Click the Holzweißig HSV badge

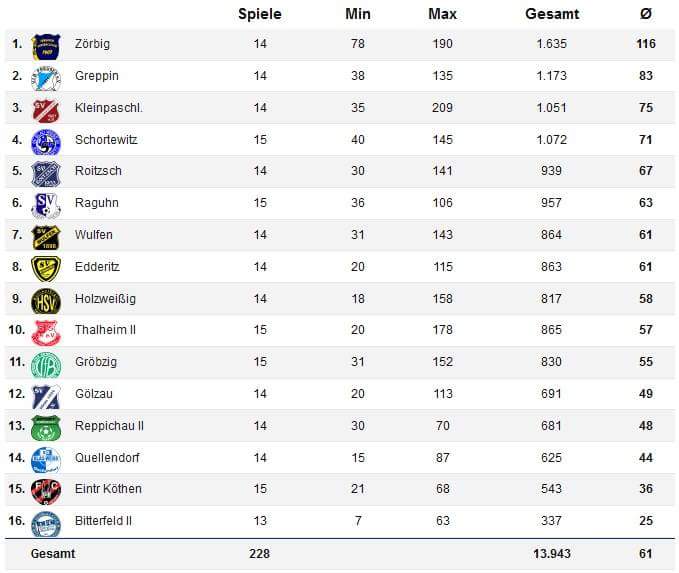[x=46, y=301]
